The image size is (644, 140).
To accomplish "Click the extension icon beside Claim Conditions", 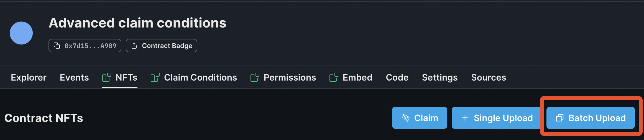I will (155, 77).
